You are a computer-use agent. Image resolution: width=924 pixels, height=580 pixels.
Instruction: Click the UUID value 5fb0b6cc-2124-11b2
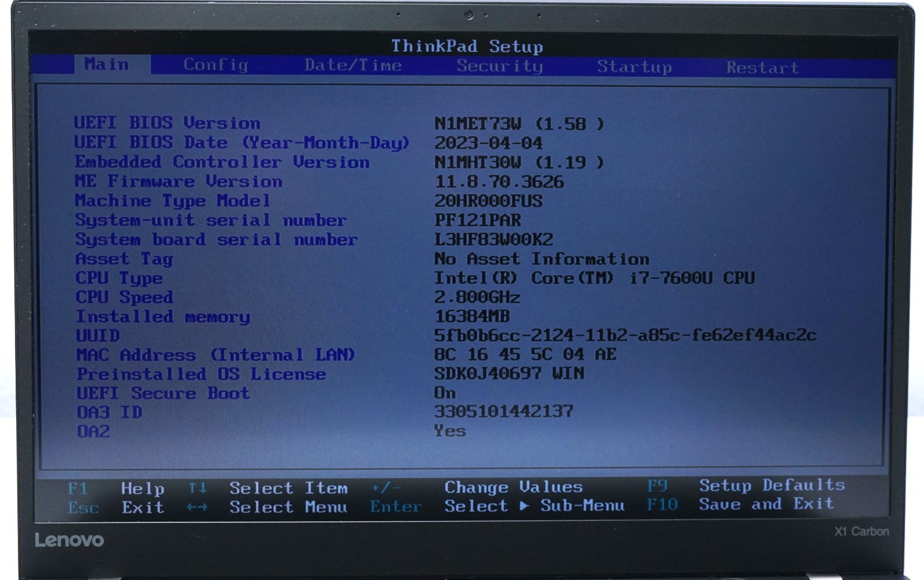point(625,335)
